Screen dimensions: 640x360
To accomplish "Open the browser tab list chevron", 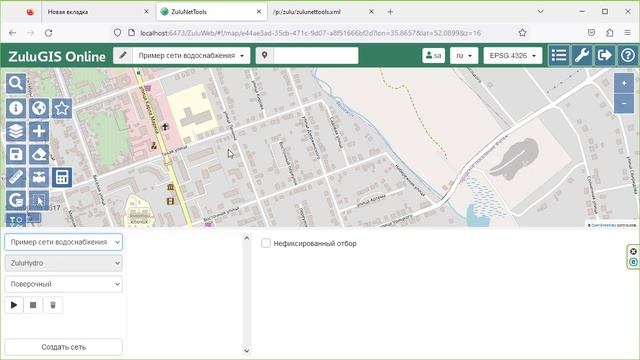I will click(540, 11).
